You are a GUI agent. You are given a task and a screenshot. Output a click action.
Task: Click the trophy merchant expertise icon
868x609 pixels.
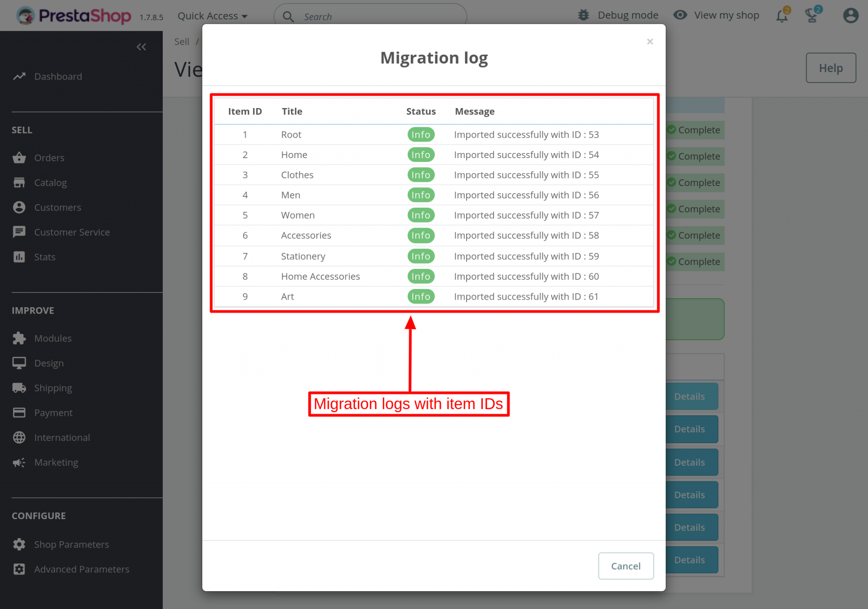click(812, 16)
